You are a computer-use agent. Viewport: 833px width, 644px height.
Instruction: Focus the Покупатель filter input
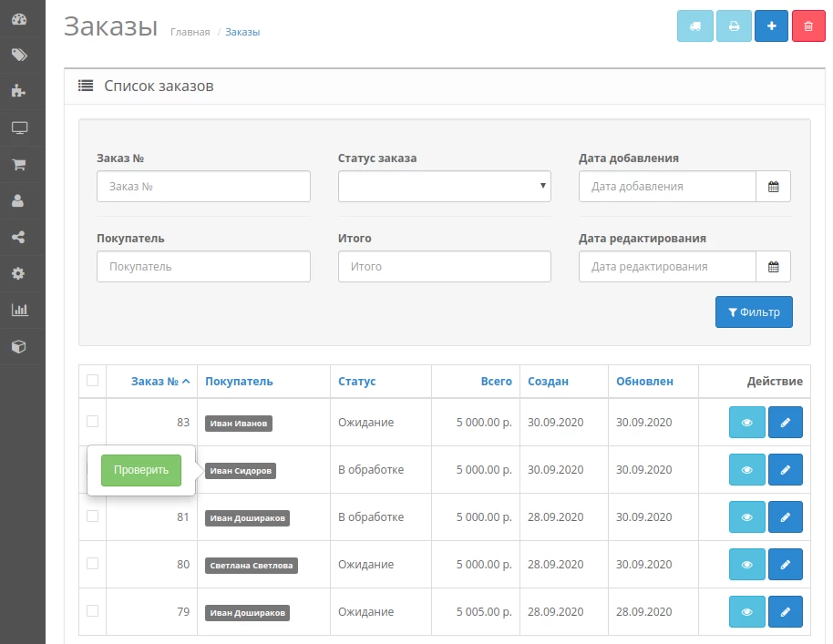203,267
